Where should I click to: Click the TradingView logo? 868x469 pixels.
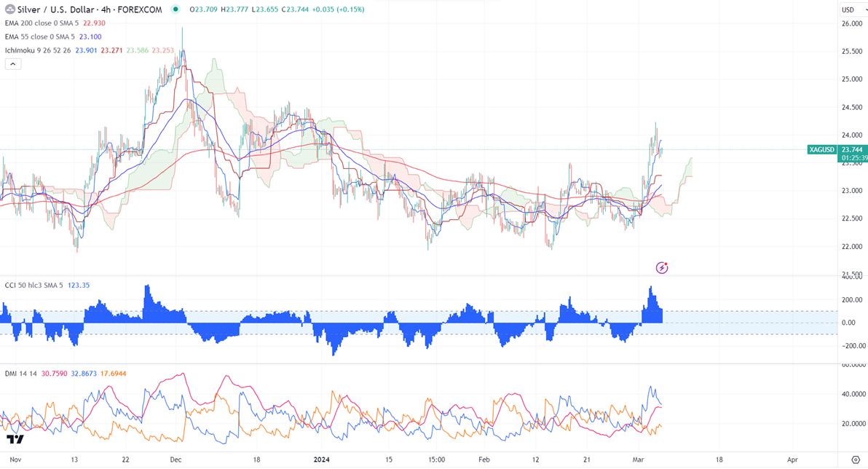tap(15, 439)
